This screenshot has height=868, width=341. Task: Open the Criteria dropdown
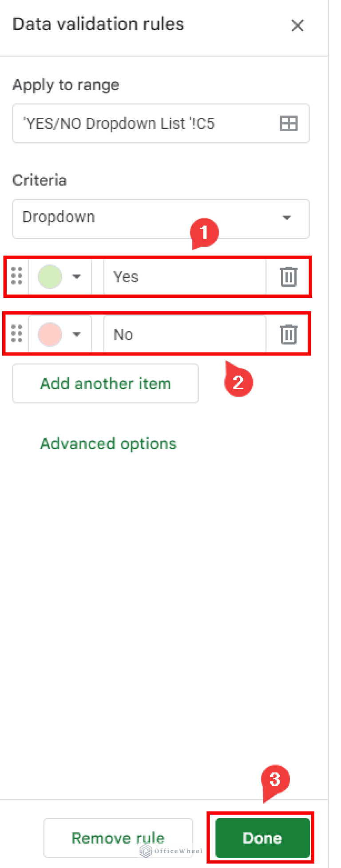click(161, 219)
